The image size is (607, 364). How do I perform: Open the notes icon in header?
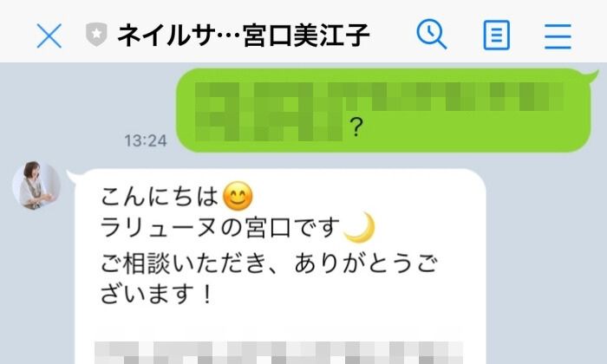tap(496, 36)
